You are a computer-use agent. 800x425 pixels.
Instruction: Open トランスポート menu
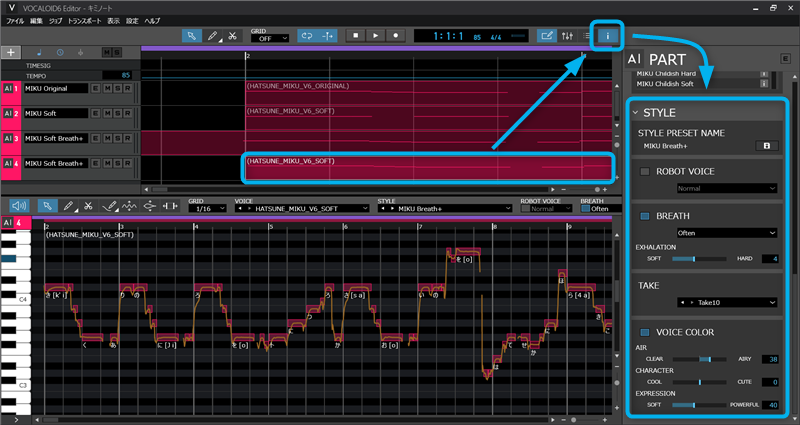pos(85,21)
